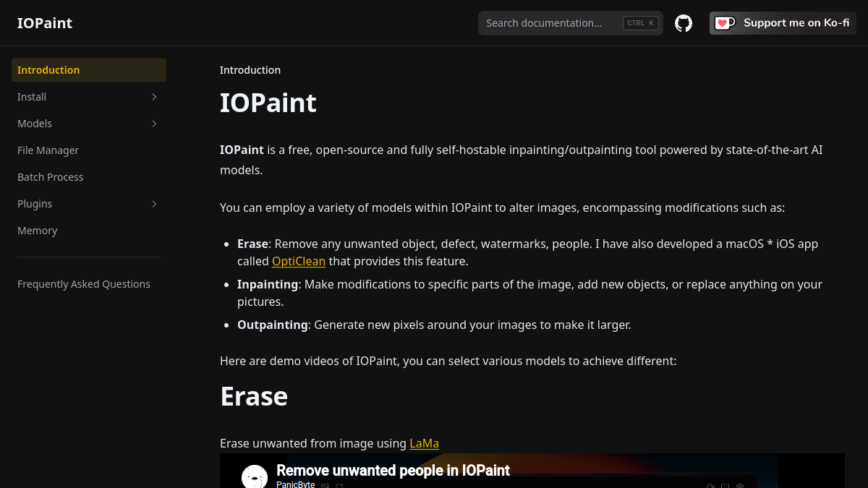The height and width of the screenshot is (488, 868).
Task: Click the CTRL K shortcut badge
Action: (x=641, y=23)
